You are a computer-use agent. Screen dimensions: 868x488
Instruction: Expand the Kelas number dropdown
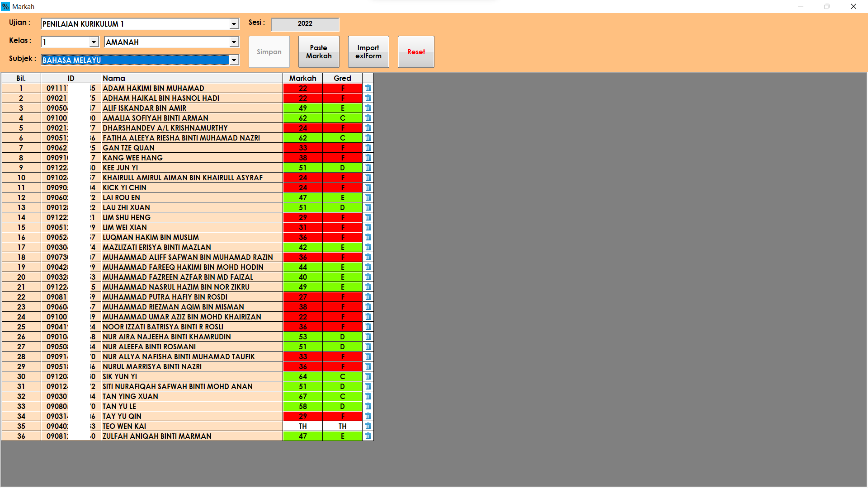[94, 42]
